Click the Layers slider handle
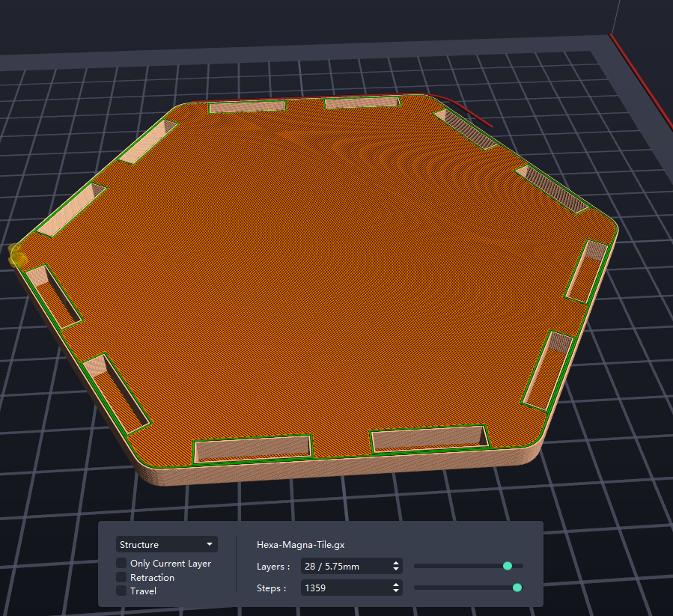 (x=508, y=566)
